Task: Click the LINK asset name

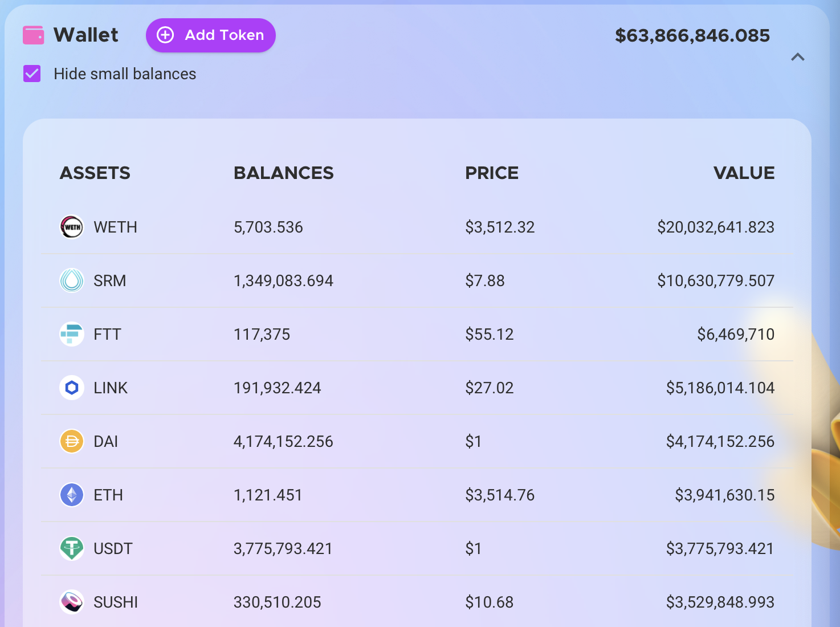Action: (111, 388)
